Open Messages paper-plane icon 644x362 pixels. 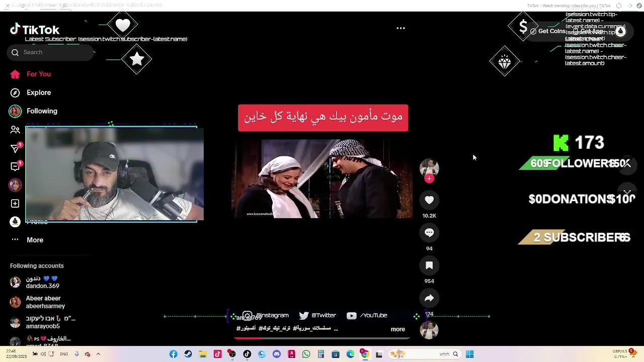(x=15, y=148)
